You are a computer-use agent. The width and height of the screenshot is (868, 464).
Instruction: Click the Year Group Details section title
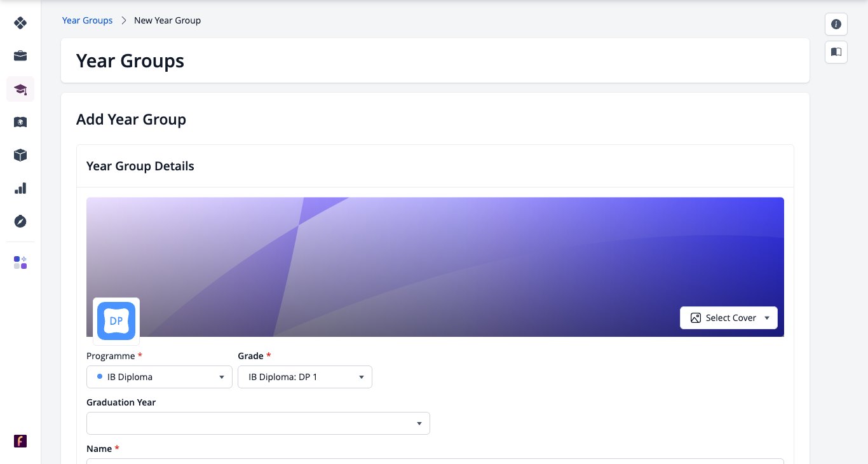tap(140, 166)
